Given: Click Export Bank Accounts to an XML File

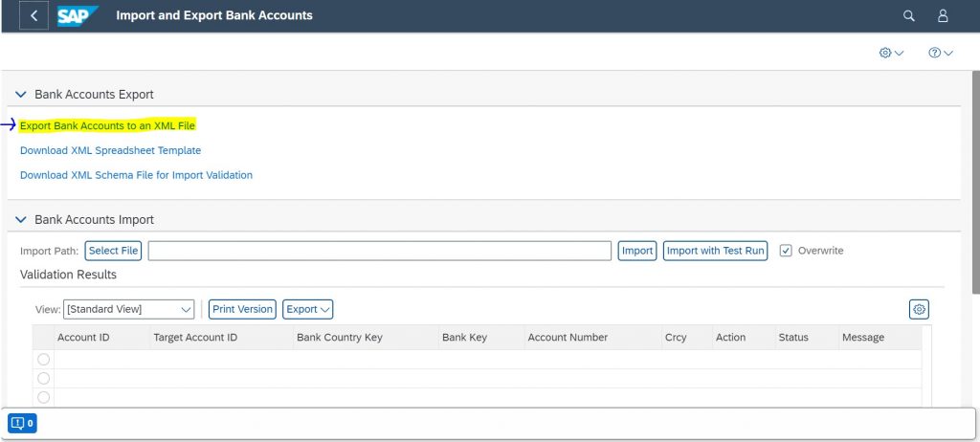Looking at the screenshot, I should point(107,125).
